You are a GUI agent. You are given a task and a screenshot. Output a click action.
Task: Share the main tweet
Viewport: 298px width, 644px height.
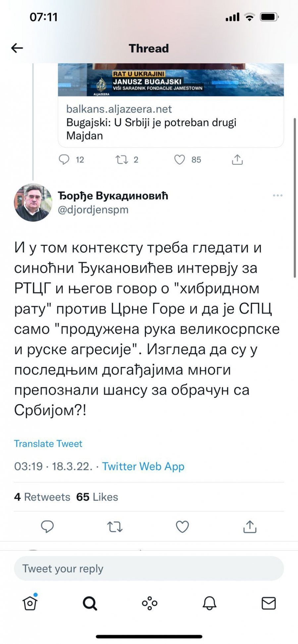click(250, 527)
